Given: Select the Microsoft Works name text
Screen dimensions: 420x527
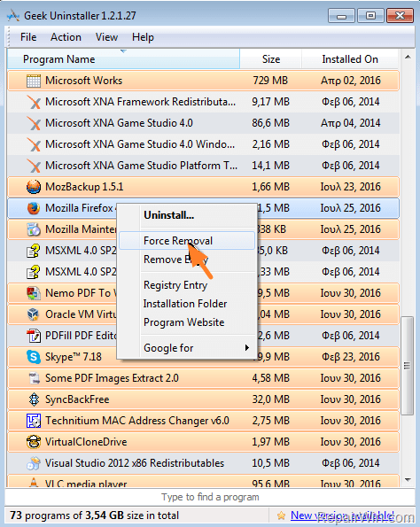Looking at the screenshot, I should (x=83, y=81).
